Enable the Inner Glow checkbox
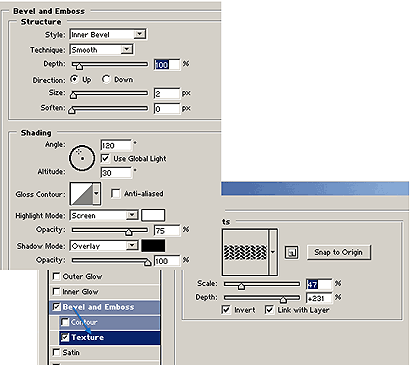The width and height of the screenshot is (410, 365). pos(56,292)
